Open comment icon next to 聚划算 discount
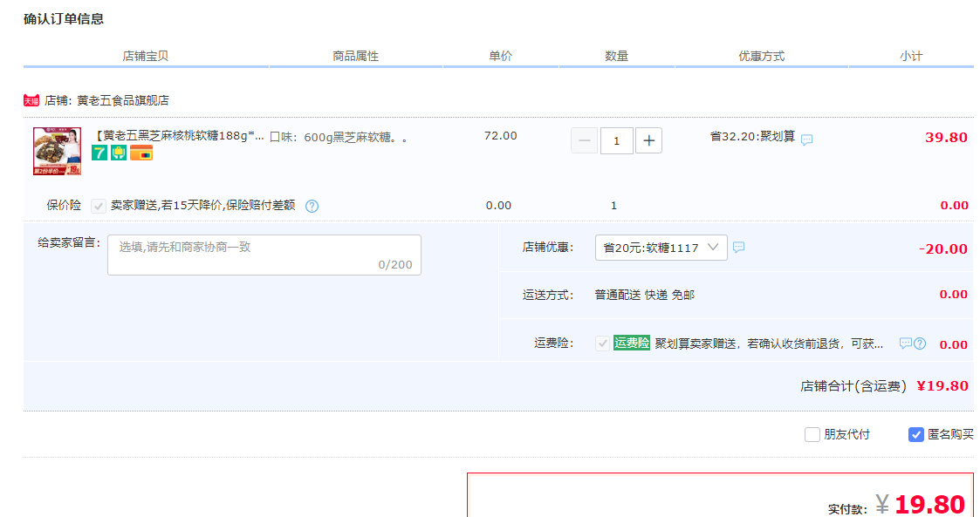The height and width of the screenshot is (517, 980). click(x=807, y=139)
